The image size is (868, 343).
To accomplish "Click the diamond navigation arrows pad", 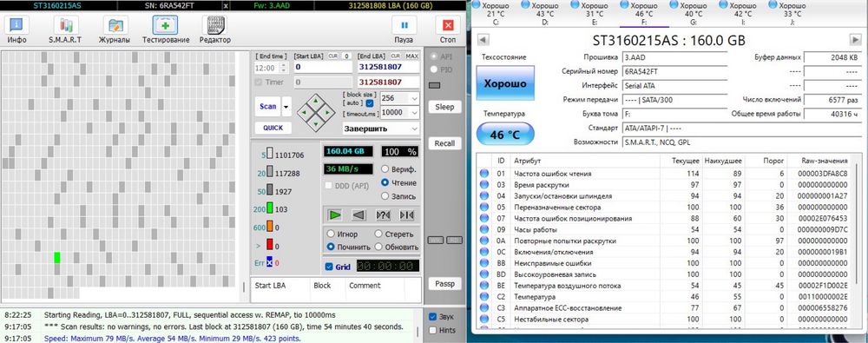I will click(316, 113).
